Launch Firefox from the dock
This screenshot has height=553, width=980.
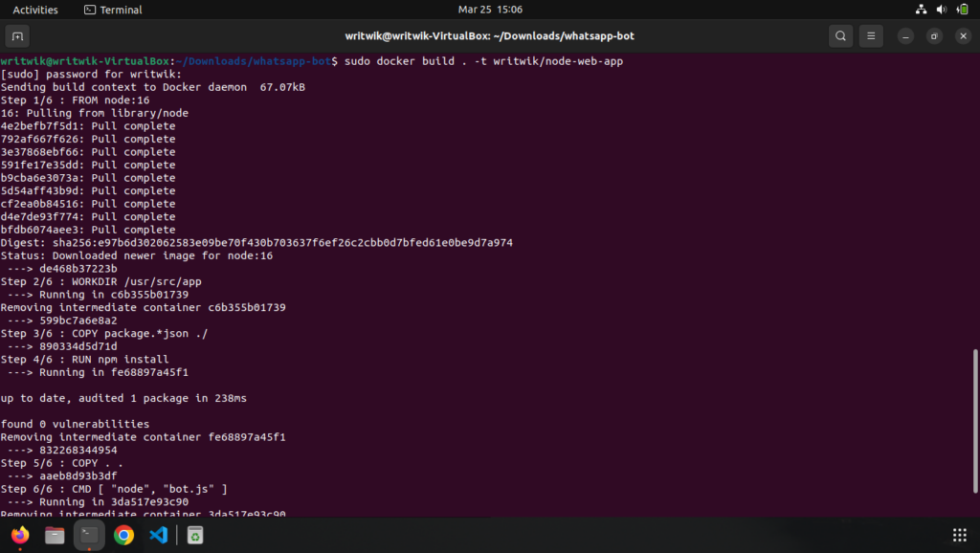click(x=19, y=535)
